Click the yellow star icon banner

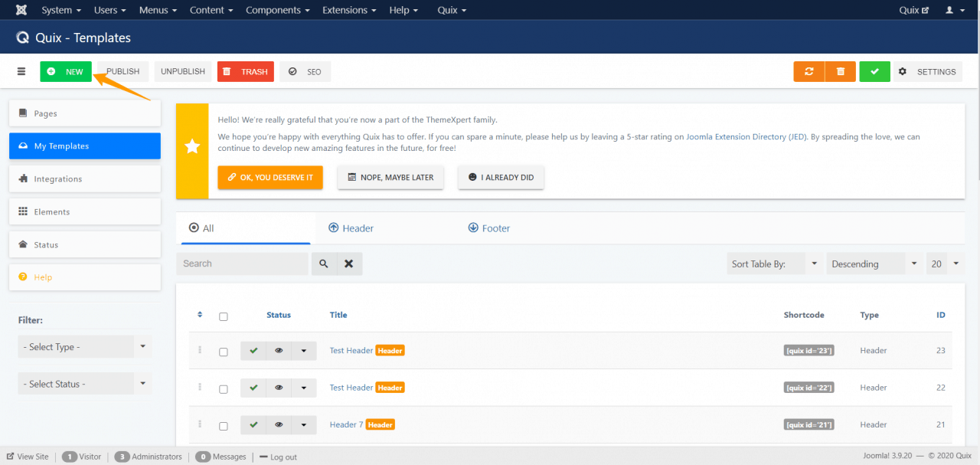[192, 146]
